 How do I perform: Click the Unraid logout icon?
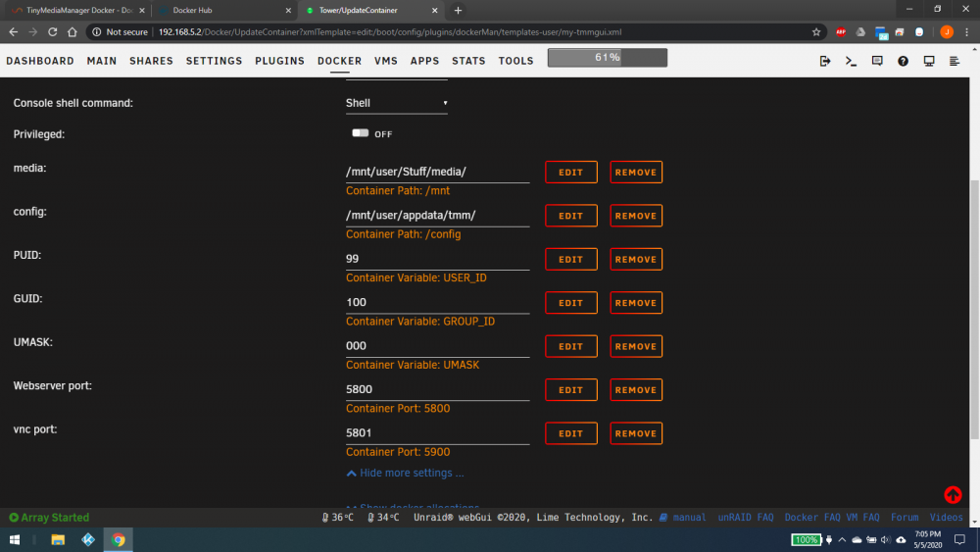coord(825,61)
